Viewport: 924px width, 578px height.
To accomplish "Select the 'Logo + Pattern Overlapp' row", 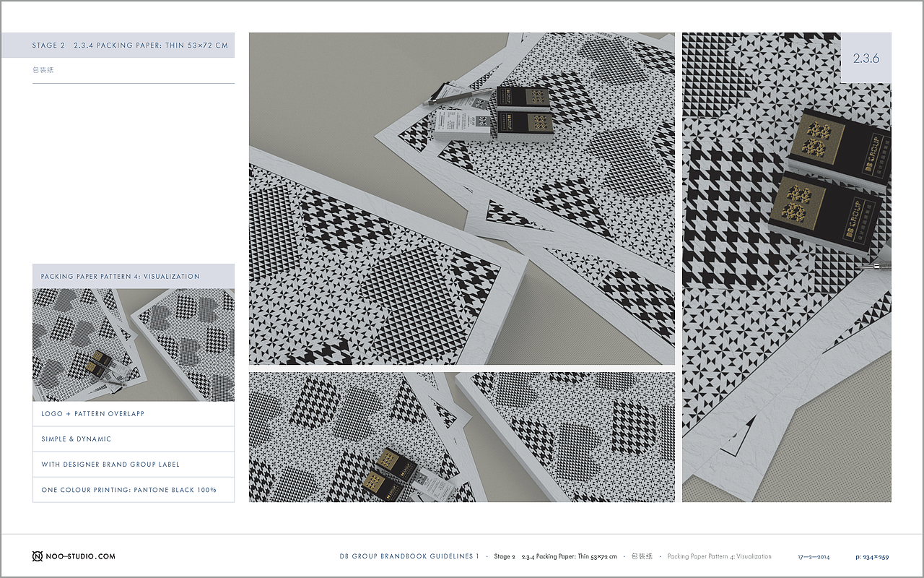I will pos(134,414).
